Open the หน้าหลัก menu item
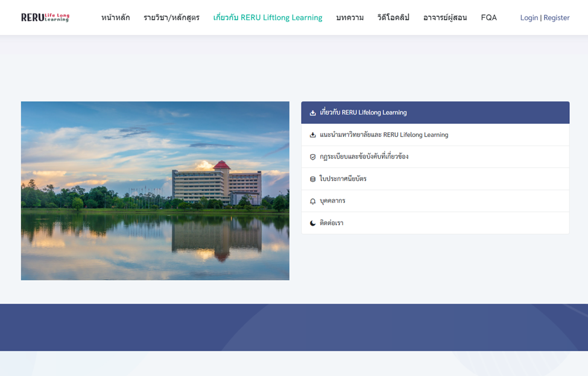Image resolution: width=588 pixels, height=376 pixels. (116, 18)
